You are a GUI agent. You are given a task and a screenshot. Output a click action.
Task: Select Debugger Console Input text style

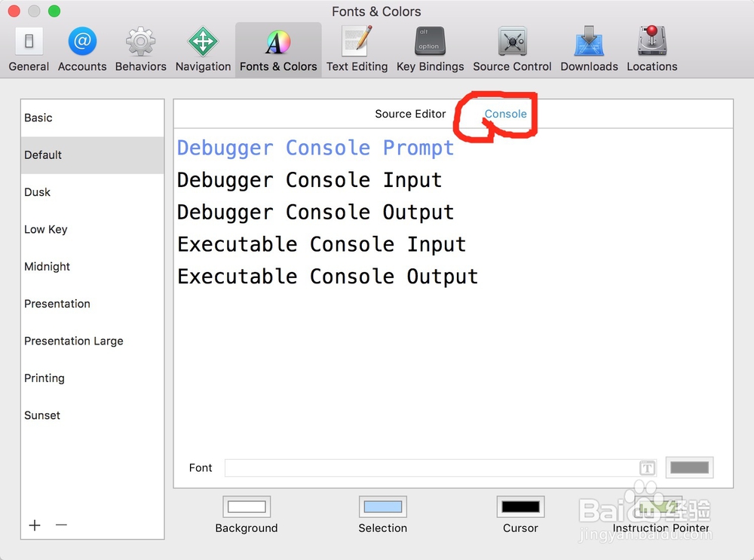310,180
